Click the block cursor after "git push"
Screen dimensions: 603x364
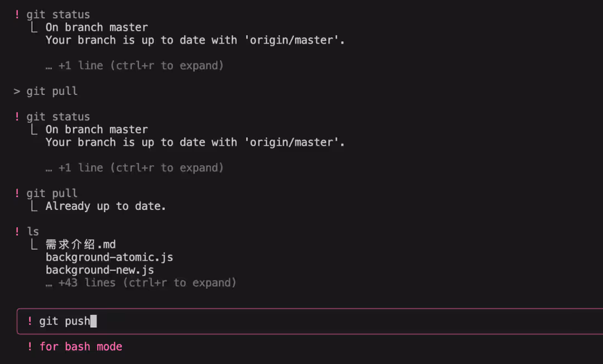pyautogui.click(x=94, y=321)
